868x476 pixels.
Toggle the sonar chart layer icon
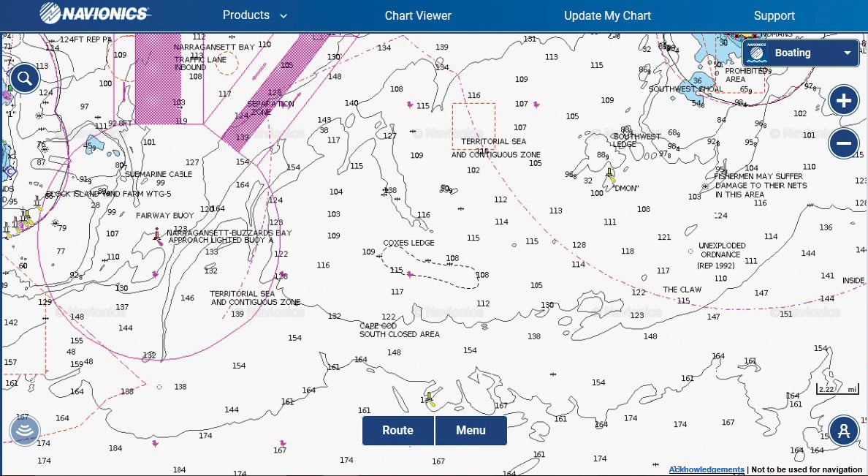24,431
